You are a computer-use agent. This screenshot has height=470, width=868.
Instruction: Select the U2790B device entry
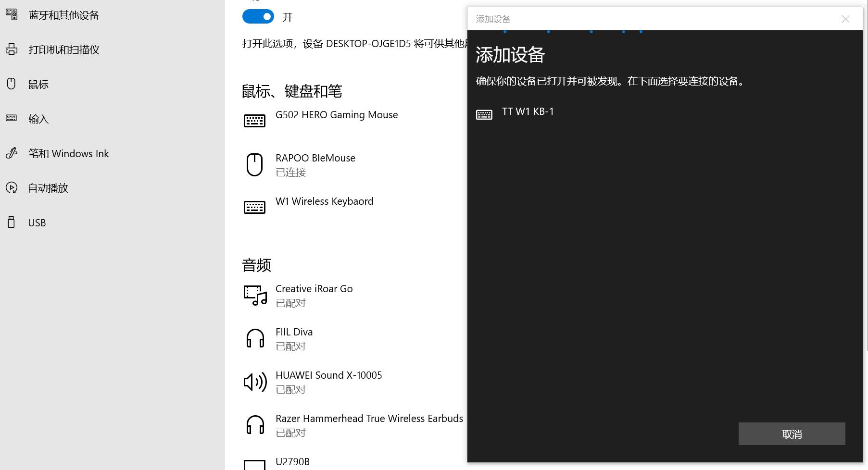[x=292, y=462]
